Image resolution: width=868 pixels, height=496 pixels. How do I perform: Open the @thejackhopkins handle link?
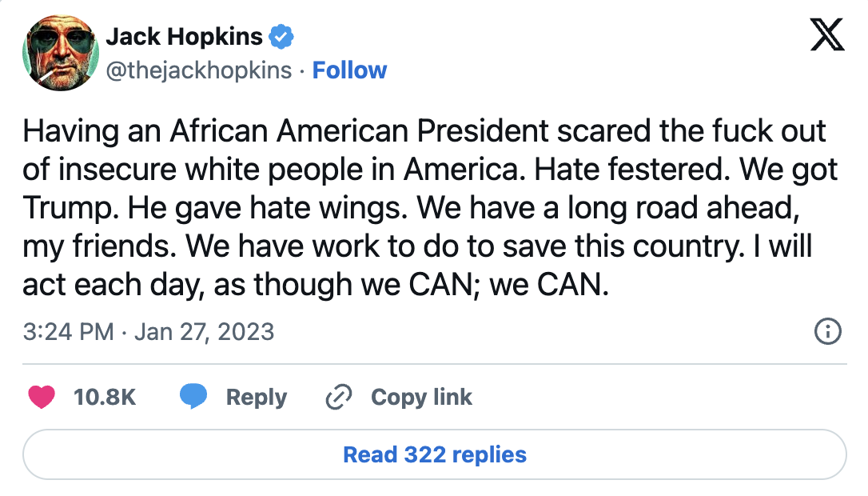pyautogui.click(x=200, y=70)
